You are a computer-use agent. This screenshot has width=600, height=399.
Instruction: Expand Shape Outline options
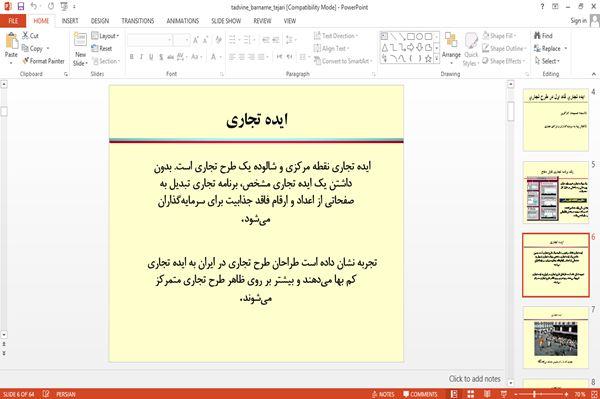(x=504, y=48)
